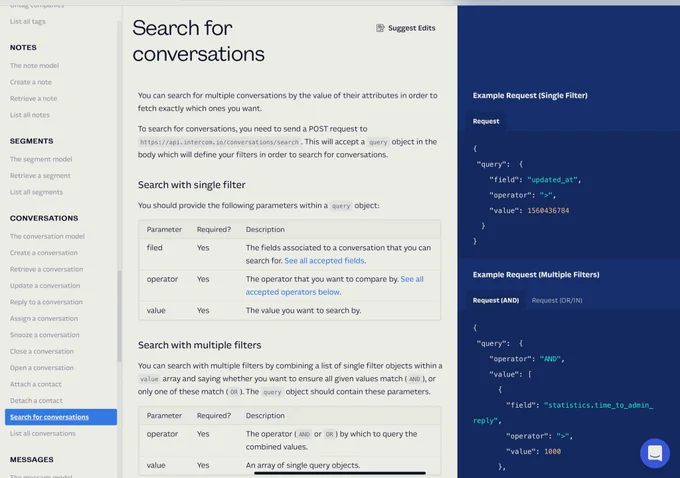Open 'List all conversations' page
The image size is (680, 478).
tap(42, 434)
